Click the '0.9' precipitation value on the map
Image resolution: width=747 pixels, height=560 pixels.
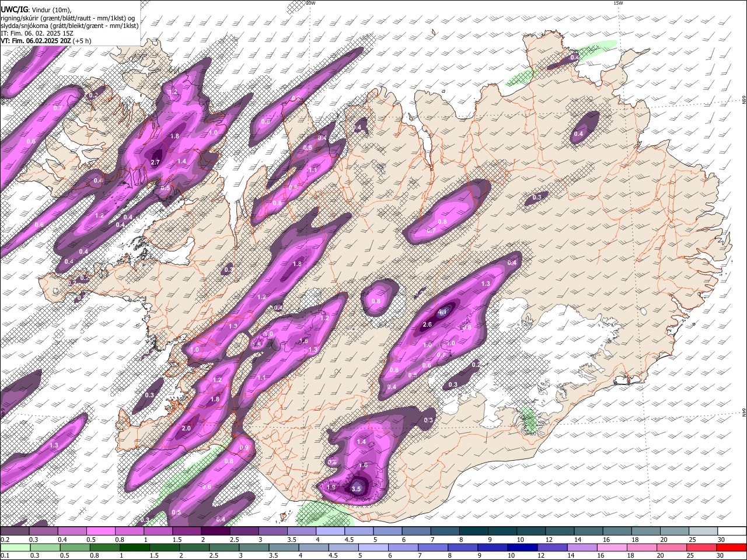click(x=244, y=447)
